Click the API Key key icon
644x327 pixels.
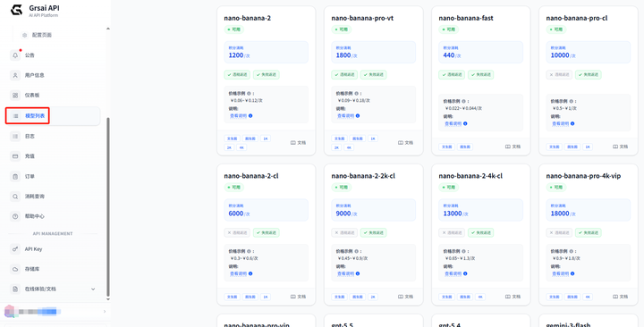(x=15, y=249)
